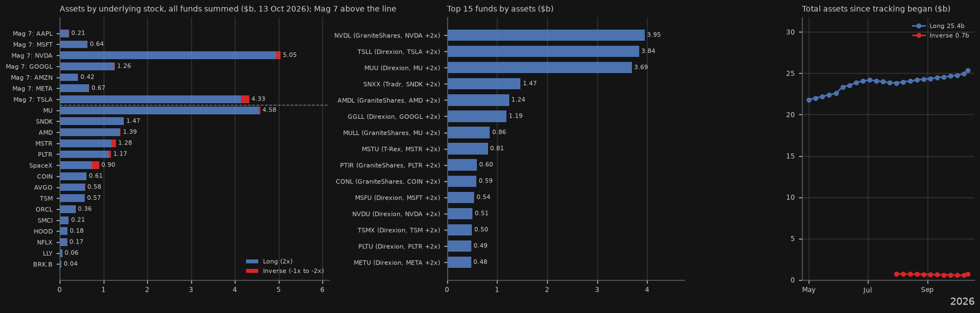980x313 pixels.
Task: Click the TSM row label
Action: click(46, 199)
